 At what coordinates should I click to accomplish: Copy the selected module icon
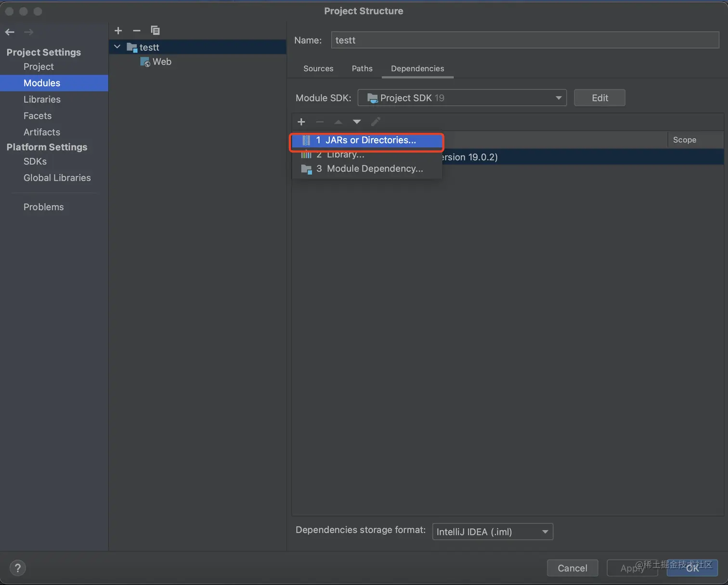(x=155, y=30)
